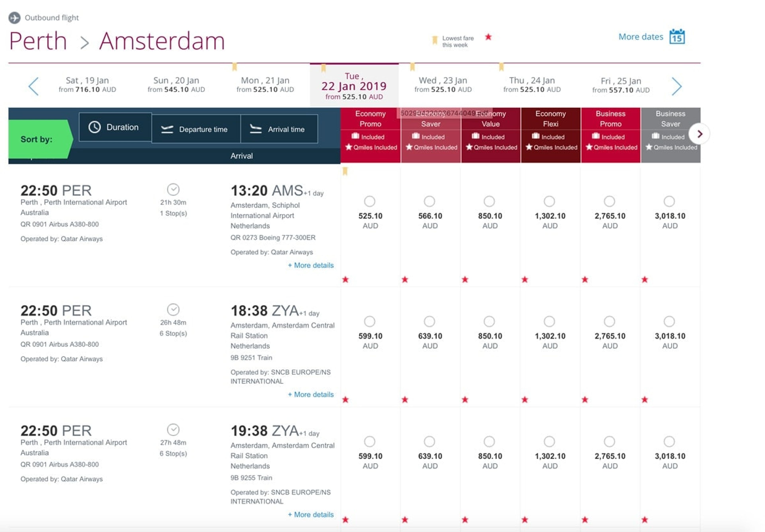This screenshot has width=765, height=532.
Task: Click the landing plane icon for Arrival time
Action: tap(256, 129)
